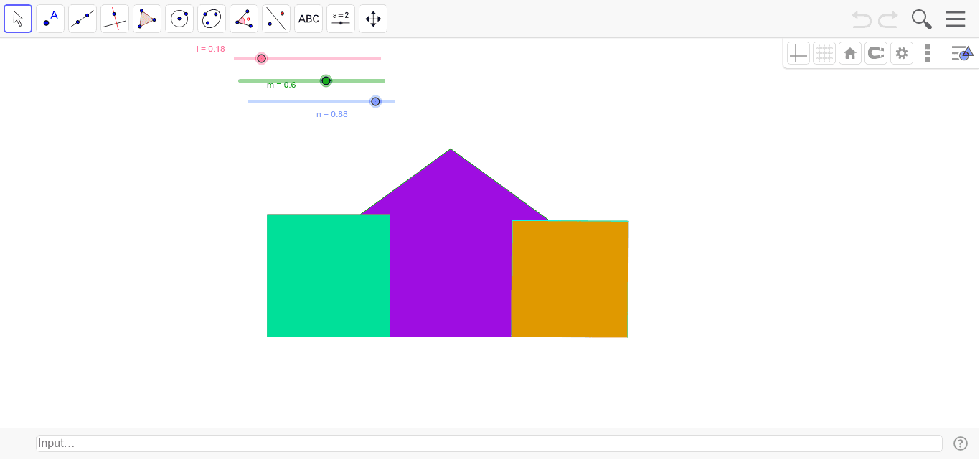Viewport: 980px width, 460px height.
Task: Click inside the Input bar
Action: [x=287, y=443]
